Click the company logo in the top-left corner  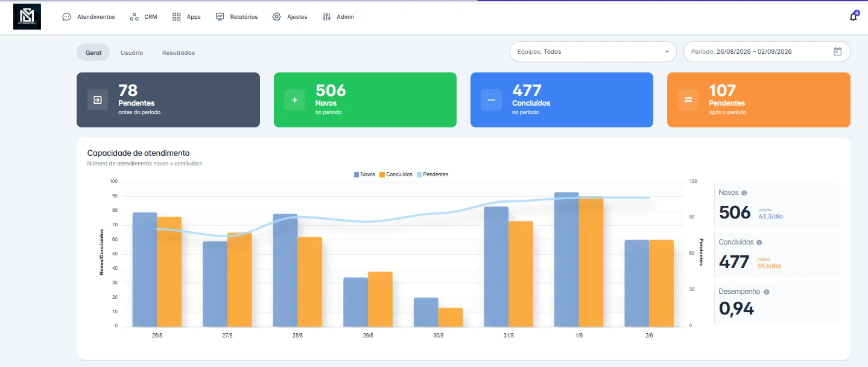click(27, 16)
